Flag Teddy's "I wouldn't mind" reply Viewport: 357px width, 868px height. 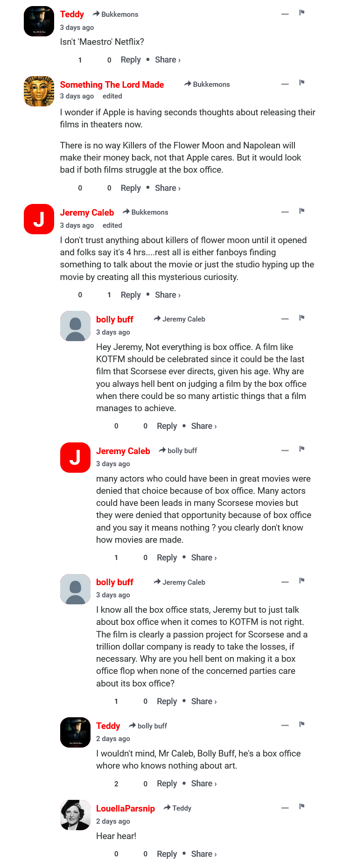click(x=302, y=724)
